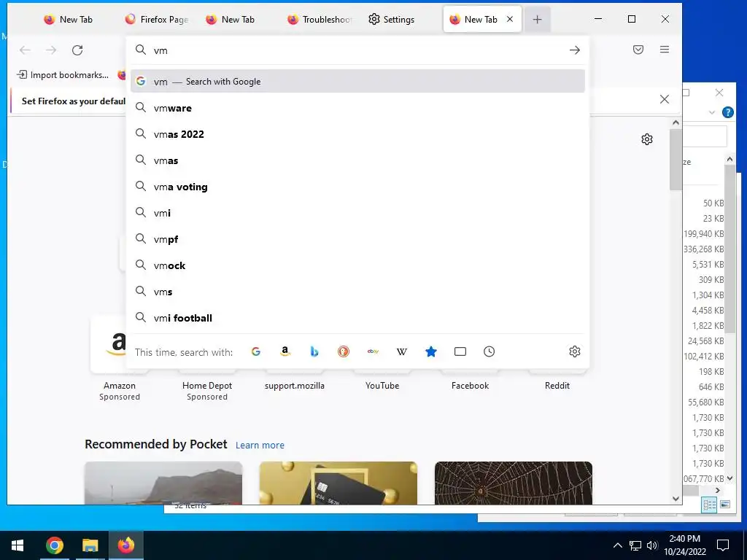The height and width of the screenshot is (560, 747).
Task: Select the 'vmas 2022' suggestion
Action: point(357,134)
